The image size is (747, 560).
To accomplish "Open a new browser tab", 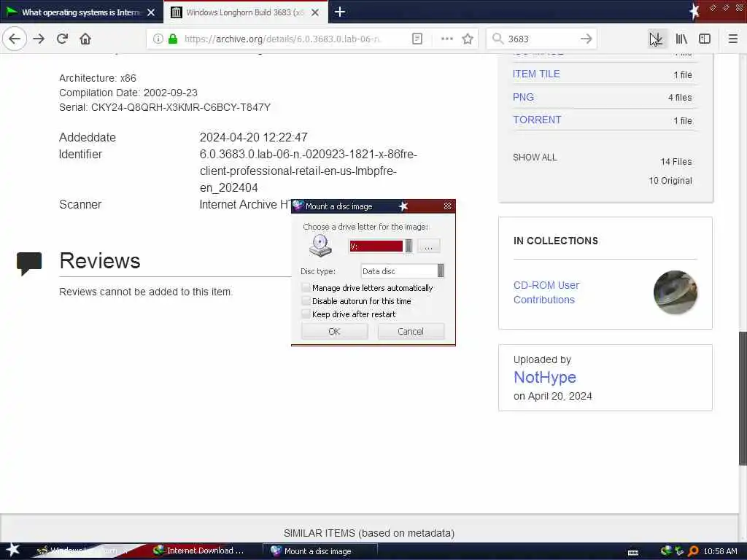I will (x=340, y=12).
